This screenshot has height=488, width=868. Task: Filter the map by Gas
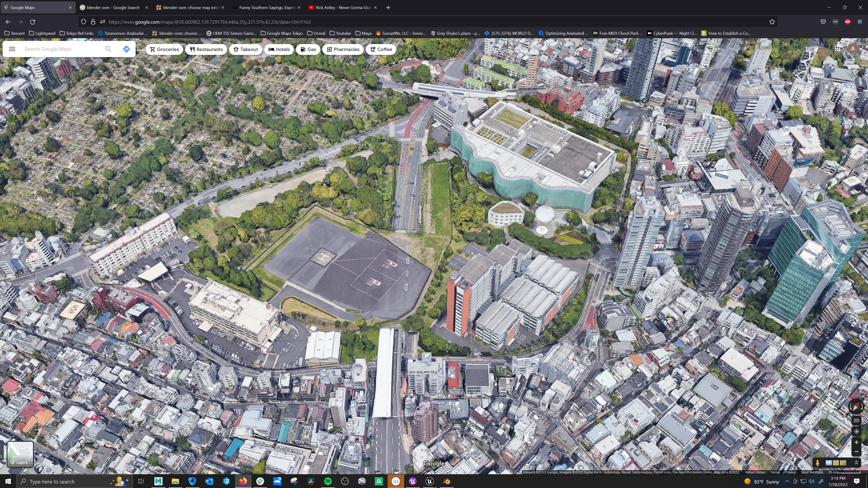click(x=308, y=49)
